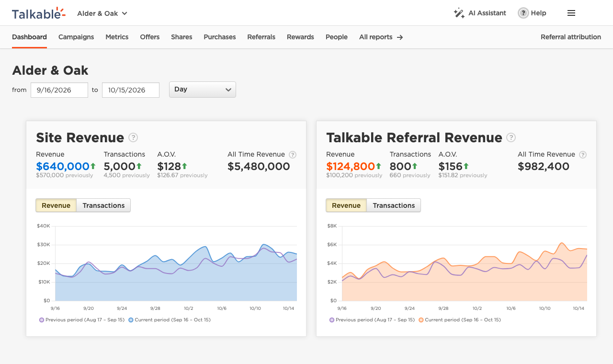Screen dimensions: 613x364
Task: Open Referral attribution link
Action: (x=571, y=37)
